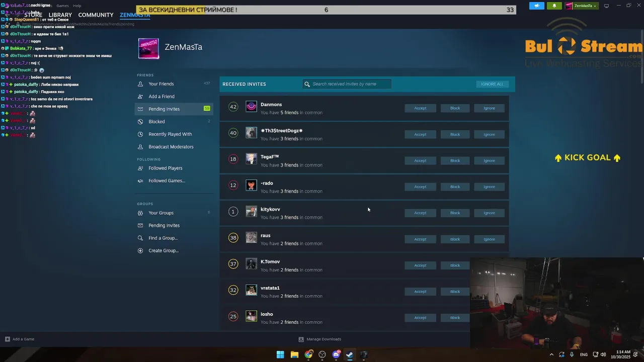Open the STORE tab
Image resolution: width=644 pixels, height=362 pixels.
pyautogui.click(x=33, y=15)
